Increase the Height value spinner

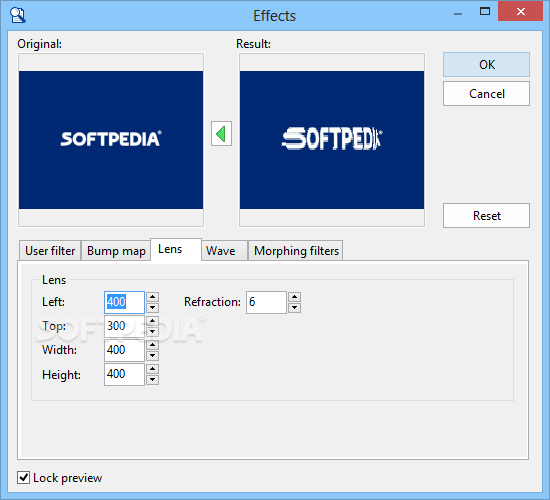click(152, 369)
